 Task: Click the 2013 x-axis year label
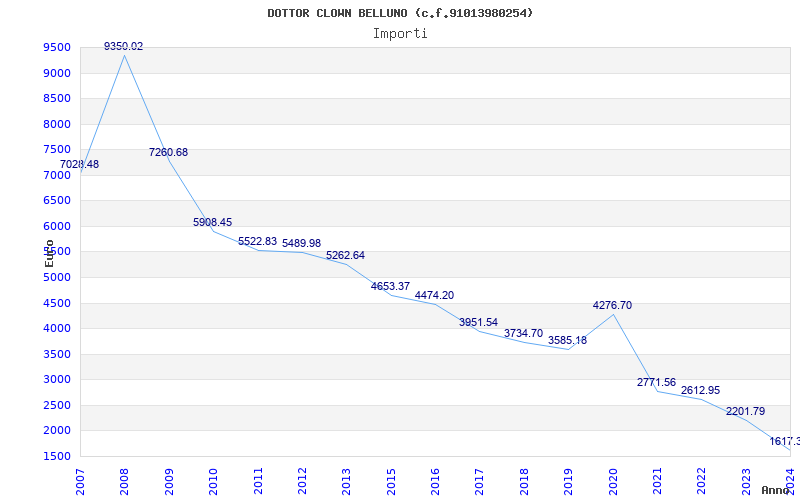tap(346, 481)
